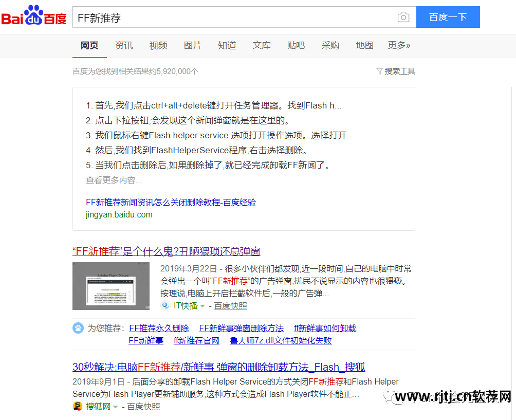
Task: Click the FF推荐永久删除 related search
Action: [x=160, y=328]
